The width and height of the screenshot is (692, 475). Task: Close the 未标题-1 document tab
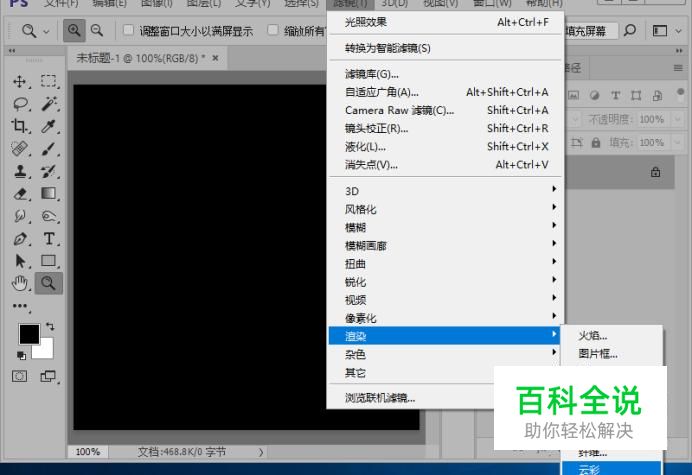tap(215, 58)
